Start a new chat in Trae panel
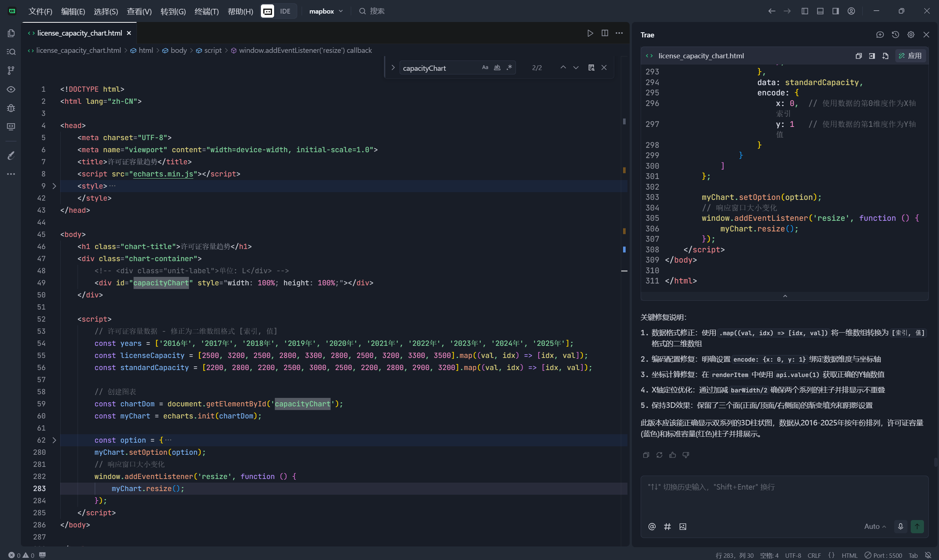The height and width of the screenshot is (560, 939). click(880, 35)
